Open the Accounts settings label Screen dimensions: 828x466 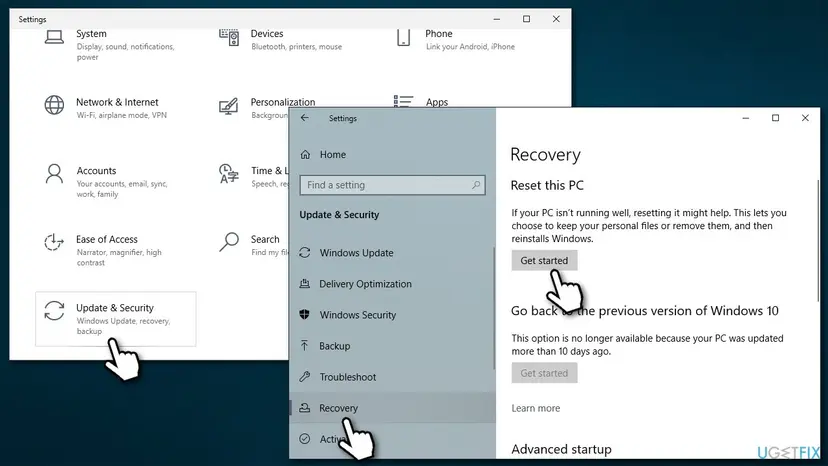[x=96, y=171]
